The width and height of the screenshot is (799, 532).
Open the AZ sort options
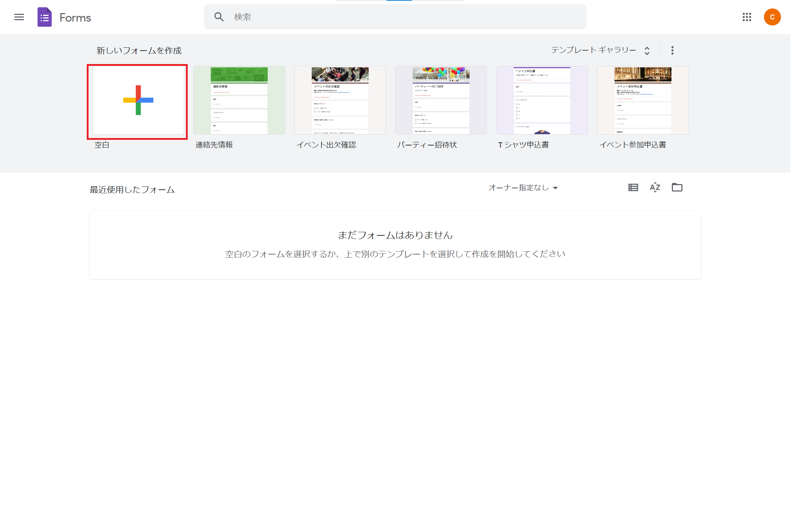point(655,187)
